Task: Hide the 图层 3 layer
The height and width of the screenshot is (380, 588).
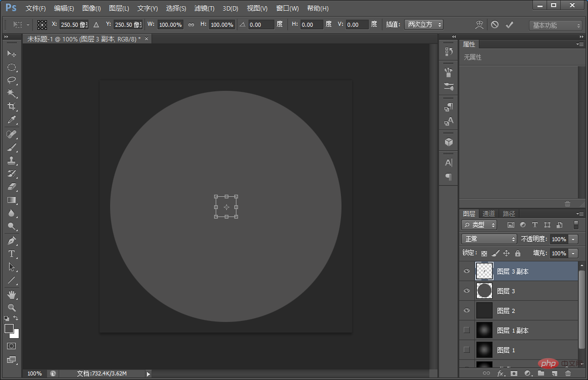Action: coord(467,291)
